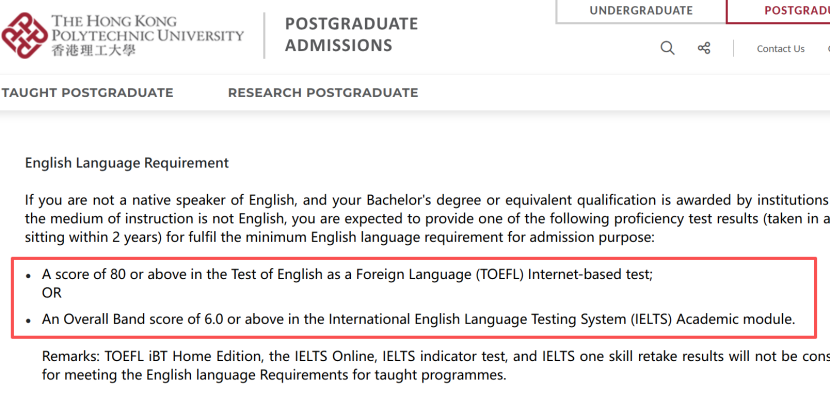830x411 pixels.
Task: Open the search magnifier icon
Action: (x=667, y=48)
